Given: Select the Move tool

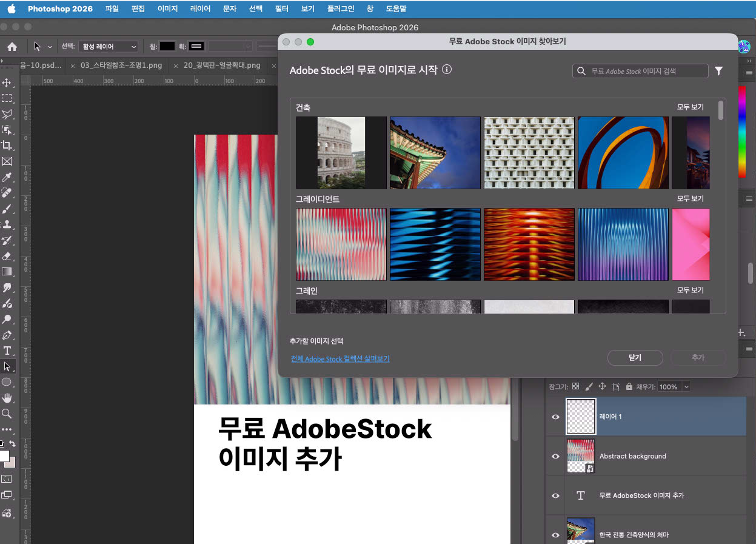Looking at the screenshot, I should click(x=7, y=82).
